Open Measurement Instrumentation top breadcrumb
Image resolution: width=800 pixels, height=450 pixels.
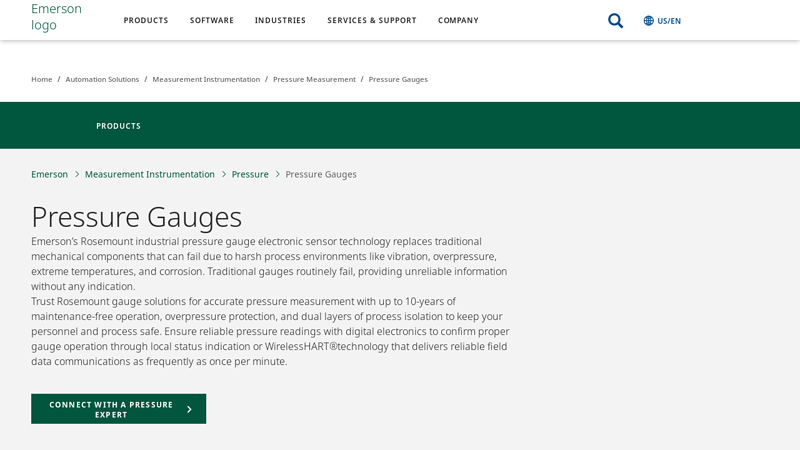click(206, 79)
